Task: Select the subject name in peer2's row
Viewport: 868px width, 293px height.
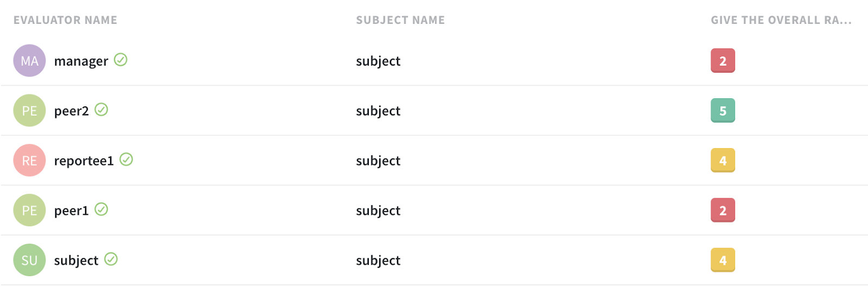Action: pyautogui.click(x=378, y=111)
